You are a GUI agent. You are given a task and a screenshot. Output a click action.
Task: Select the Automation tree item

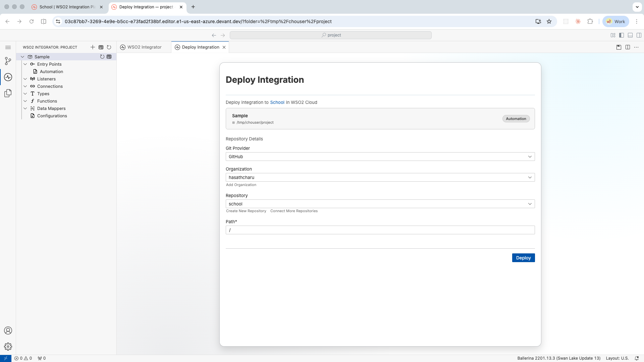(x=51, y=71)
